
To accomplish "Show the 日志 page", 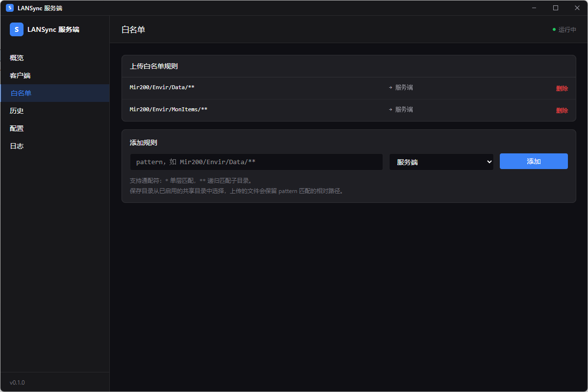I will point(55,146).
